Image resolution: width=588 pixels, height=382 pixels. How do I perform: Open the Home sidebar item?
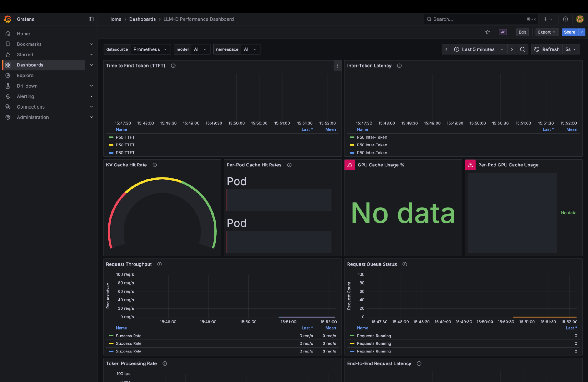pos(23,34)
